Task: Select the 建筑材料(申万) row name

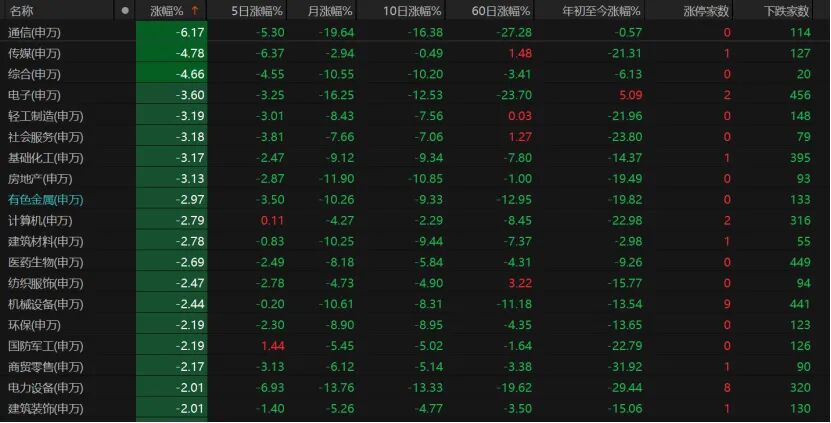Action: (46, 242)
